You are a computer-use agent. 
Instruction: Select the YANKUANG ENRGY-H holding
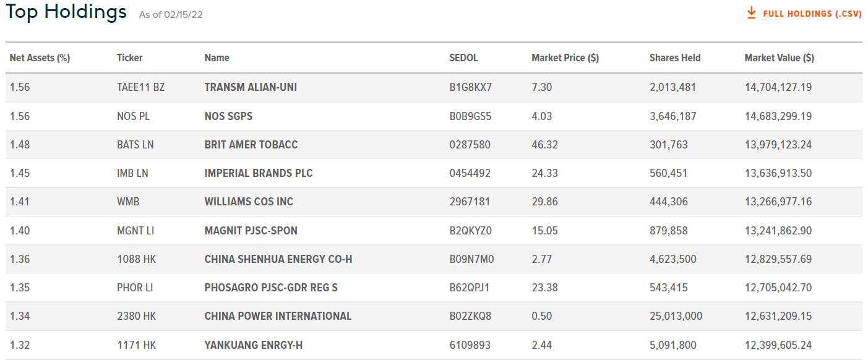[253, 345]
